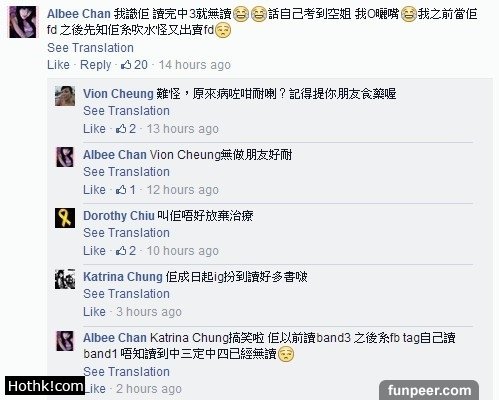
Task: See Translation under Dorothy Chiu's comment
Action: coord(126,233)
